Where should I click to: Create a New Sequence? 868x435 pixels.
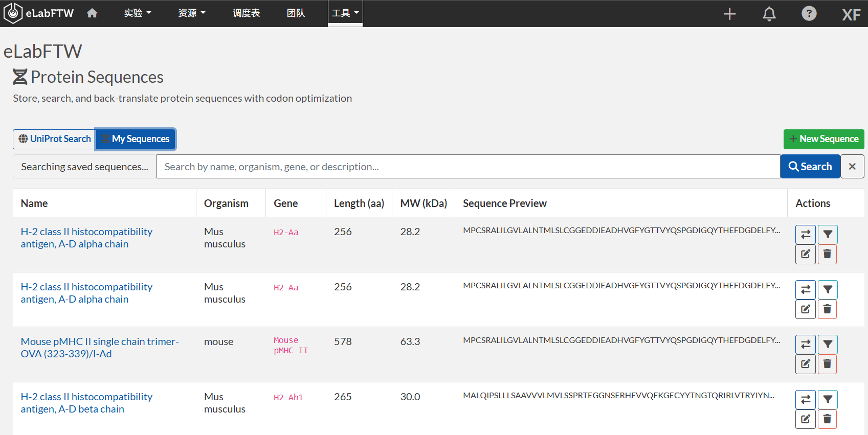point(824,139)
